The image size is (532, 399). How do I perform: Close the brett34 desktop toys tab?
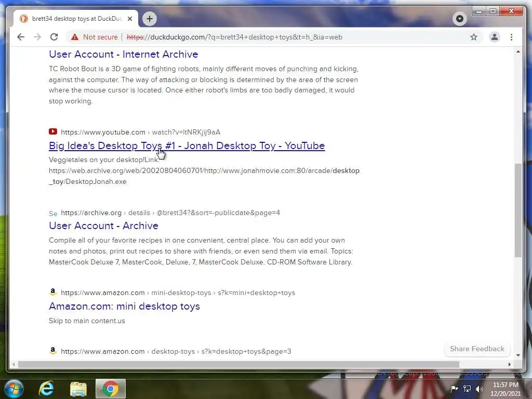[129, 19]
